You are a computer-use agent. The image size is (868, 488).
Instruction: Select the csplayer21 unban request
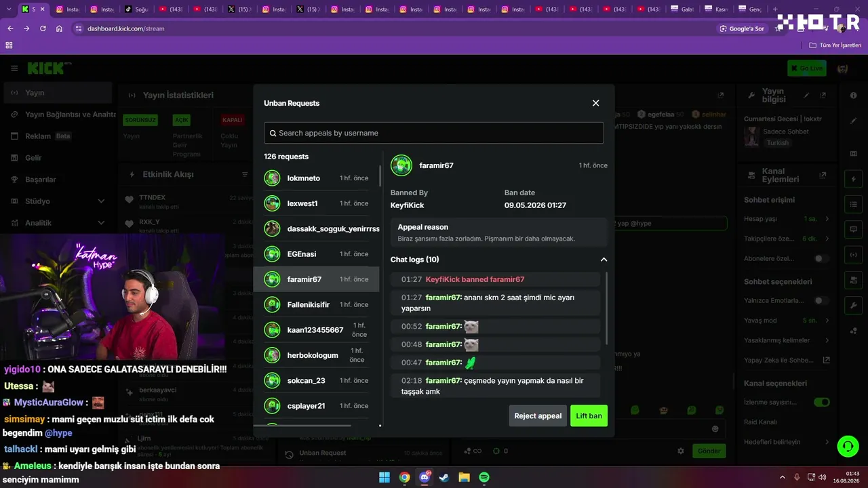[316, 406]
